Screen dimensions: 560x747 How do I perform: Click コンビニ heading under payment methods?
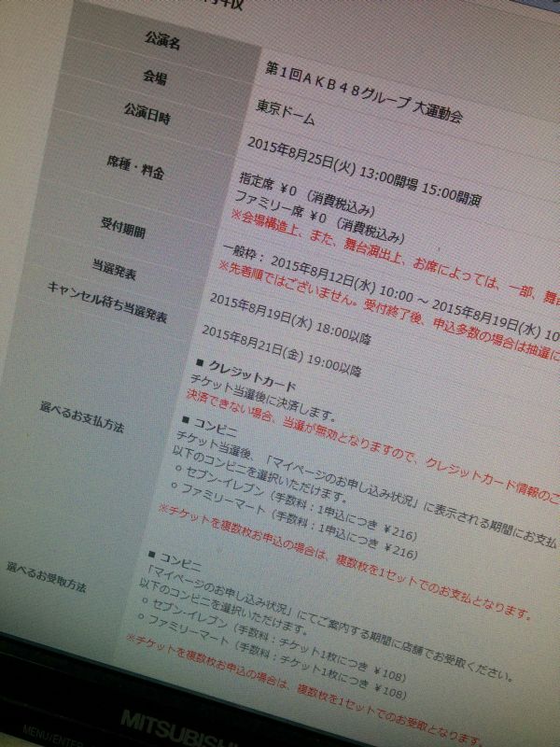click(x=209, y=427)
